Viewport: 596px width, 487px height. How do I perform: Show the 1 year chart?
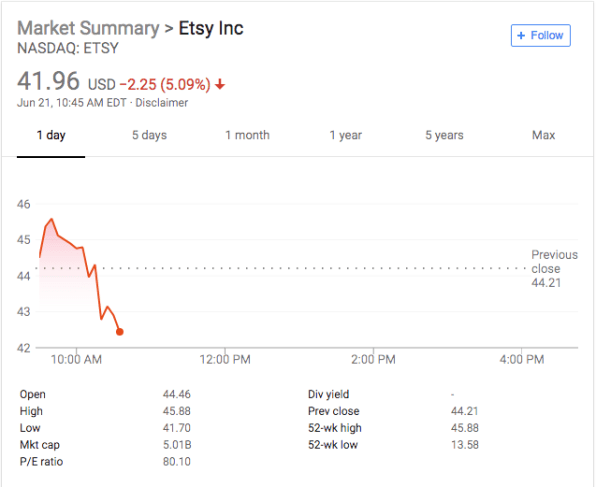pyautogui.click(x=346, y=135)
